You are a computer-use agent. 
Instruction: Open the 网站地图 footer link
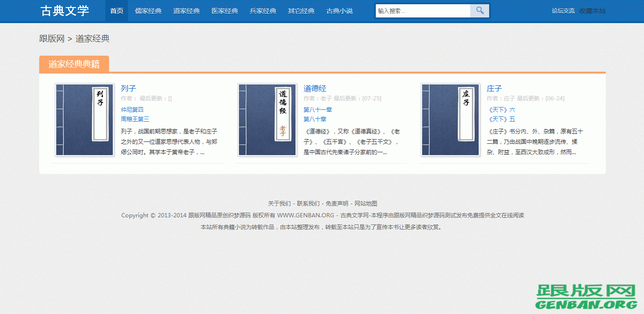[x=365, y=203]
